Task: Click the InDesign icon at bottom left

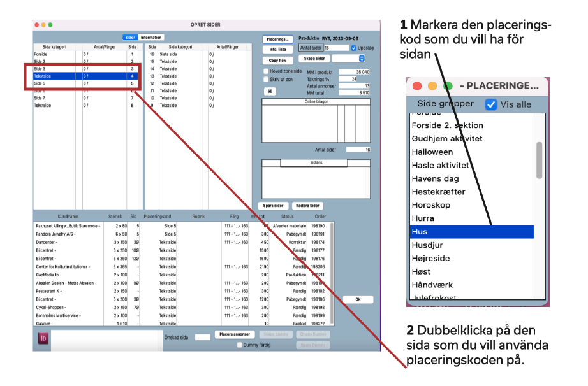Action: [x=44, y=338]
